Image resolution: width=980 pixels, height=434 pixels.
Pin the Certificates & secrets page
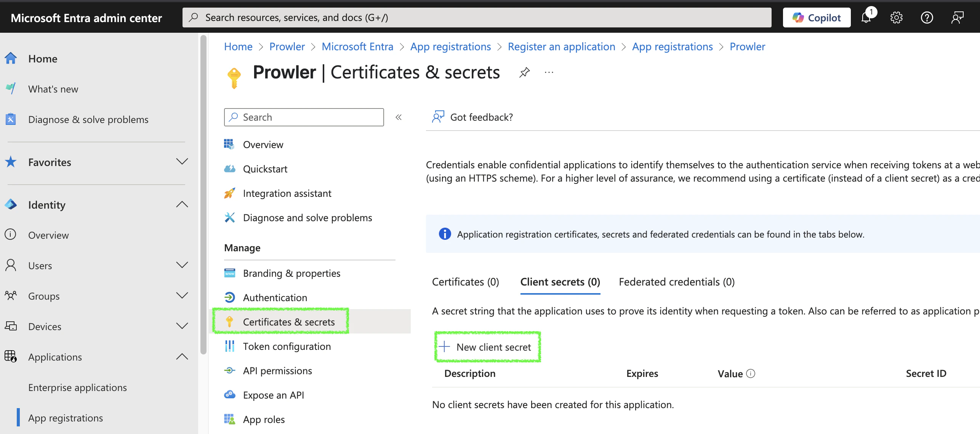524,72
